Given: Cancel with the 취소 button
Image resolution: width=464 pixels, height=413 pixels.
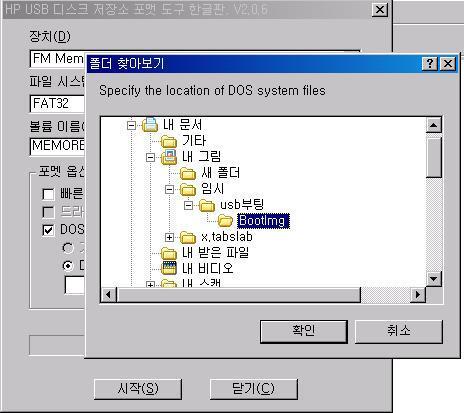Looking at the screenshot, I should [x=399, y=331].
